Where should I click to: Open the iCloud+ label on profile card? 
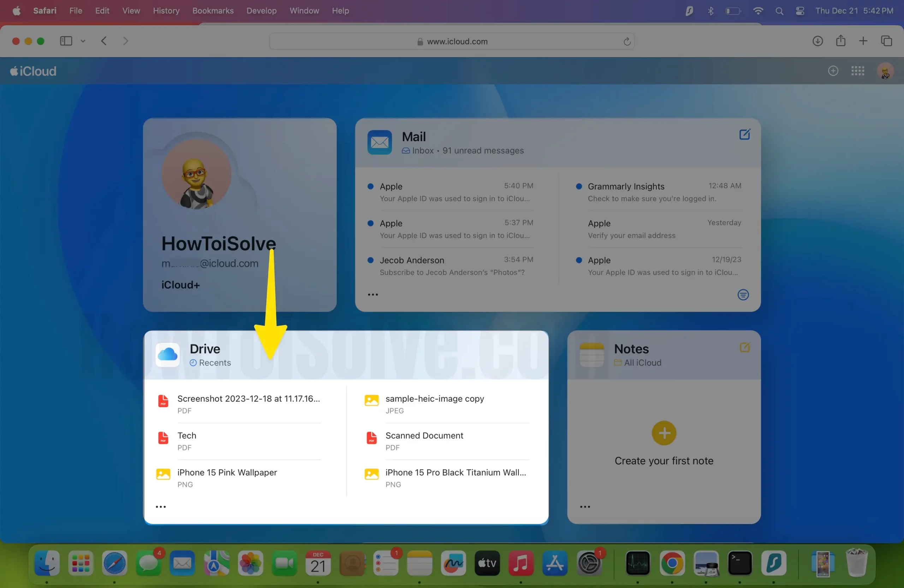(180, 285)
